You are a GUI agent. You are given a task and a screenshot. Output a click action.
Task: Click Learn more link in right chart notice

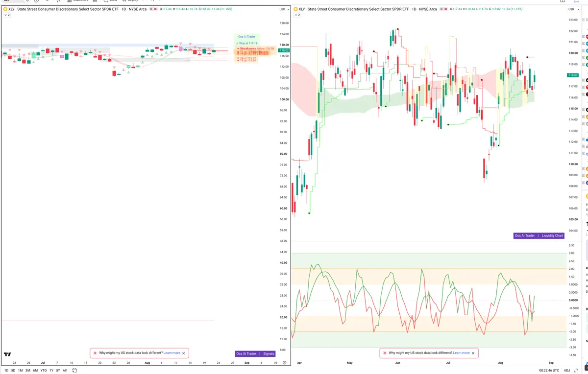[x=462, y=353]
